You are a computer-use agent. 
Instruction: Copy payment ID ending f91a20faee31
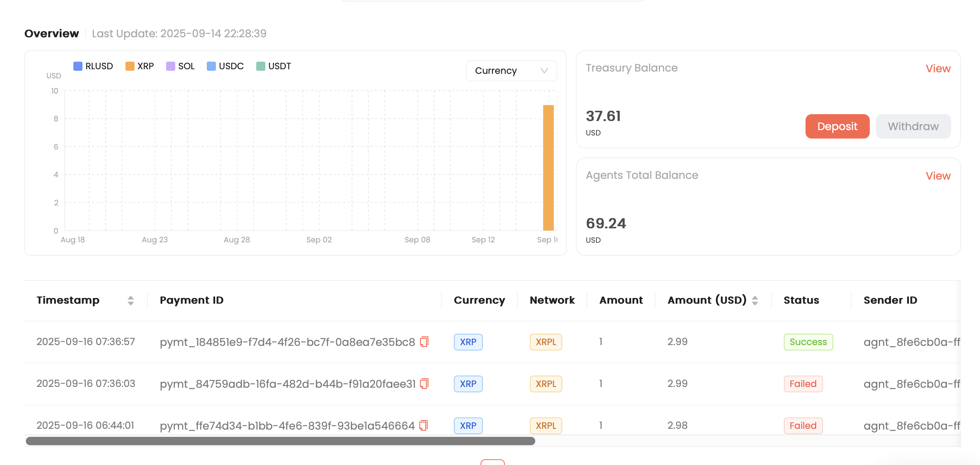pyautogui.click(x=424, y=384)
